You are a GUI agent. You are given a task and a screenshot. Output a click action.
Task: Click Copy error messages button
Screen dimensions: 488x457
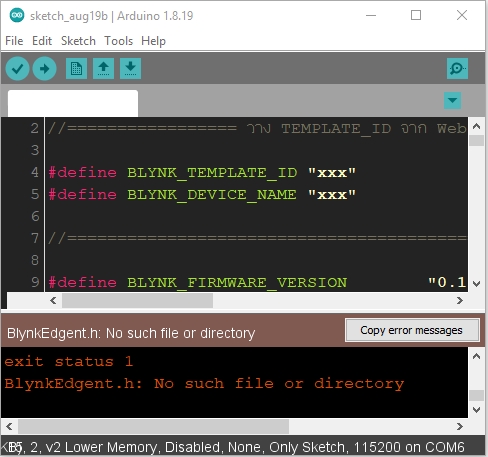coord(412,330)
